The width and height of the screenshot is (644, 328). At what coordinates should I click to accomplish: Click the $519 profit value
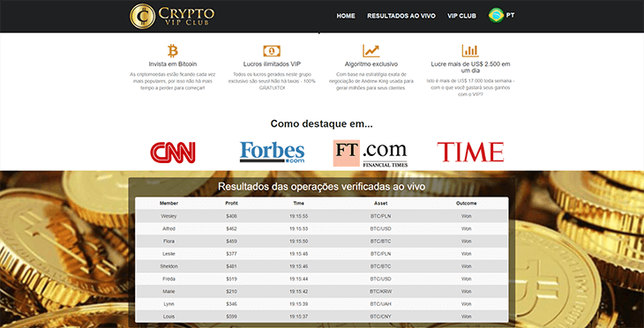[232, 280]
